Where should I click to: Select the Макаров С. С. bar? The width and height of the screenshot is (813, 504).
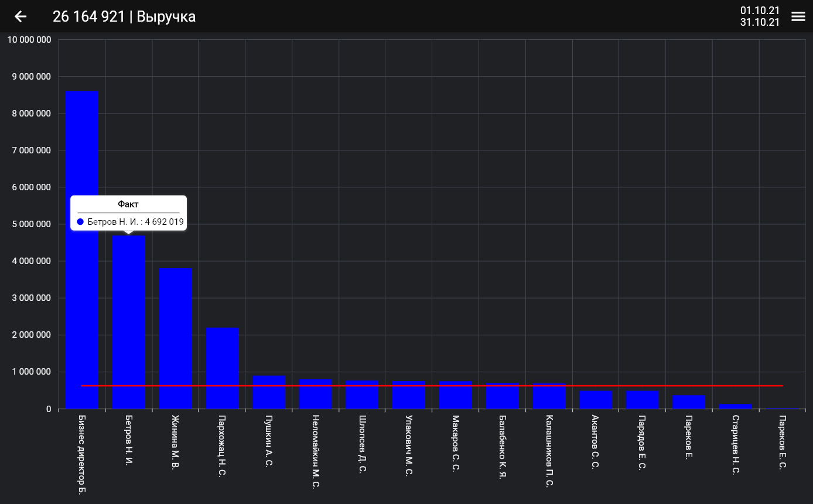[456, 395]
